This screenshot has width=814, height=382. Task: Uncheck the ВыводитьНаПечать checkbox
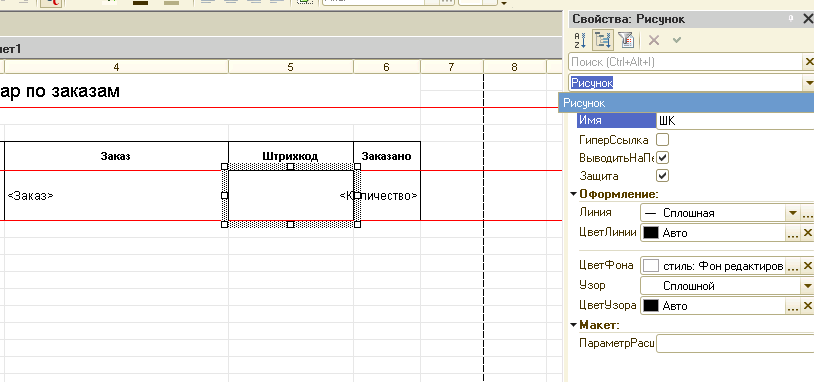click(662, 157)
